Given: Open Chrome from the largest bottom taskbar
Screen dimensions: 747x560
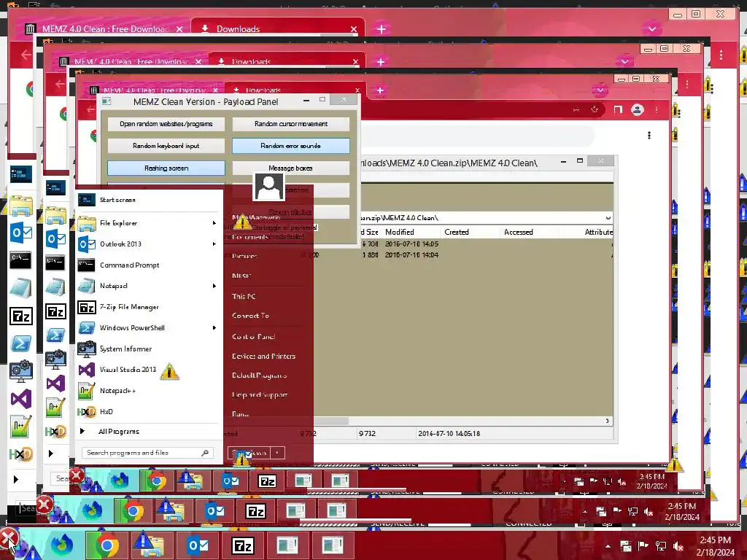Looking at the screenshot, I should (x=107, y=545).
